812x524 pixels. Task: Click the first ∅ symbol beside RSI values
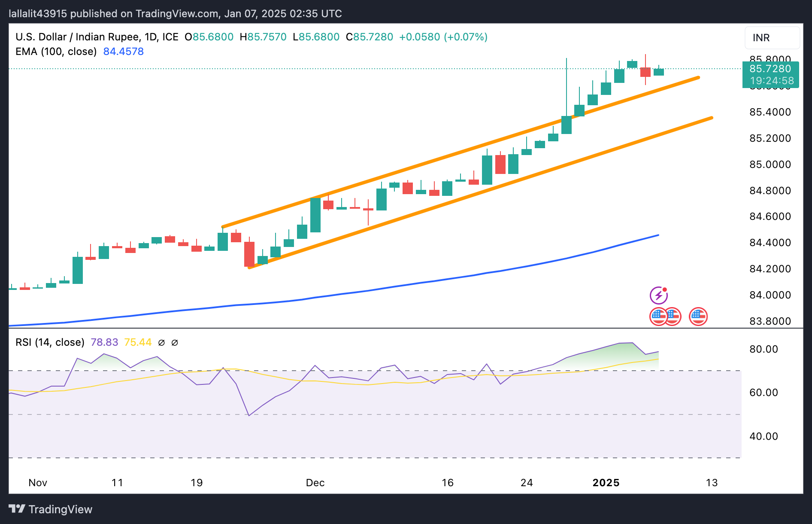161,343
